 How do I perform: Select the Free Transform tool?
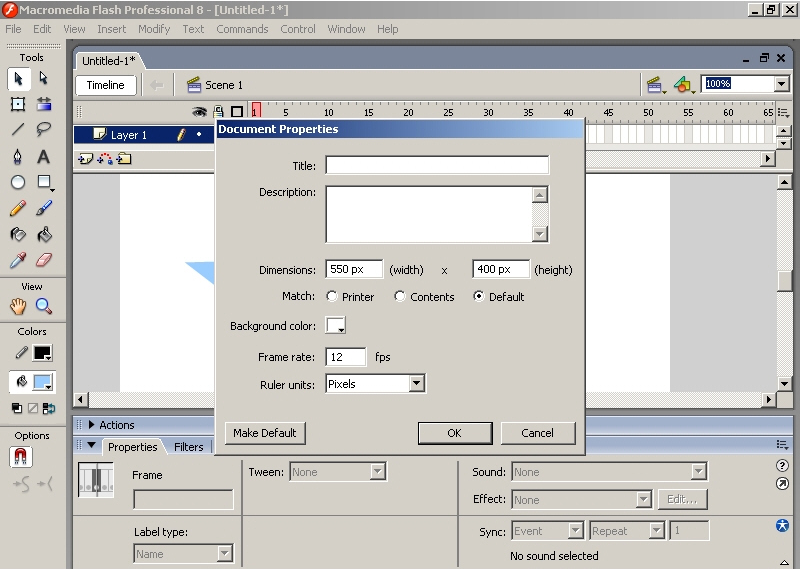(18, 104)
